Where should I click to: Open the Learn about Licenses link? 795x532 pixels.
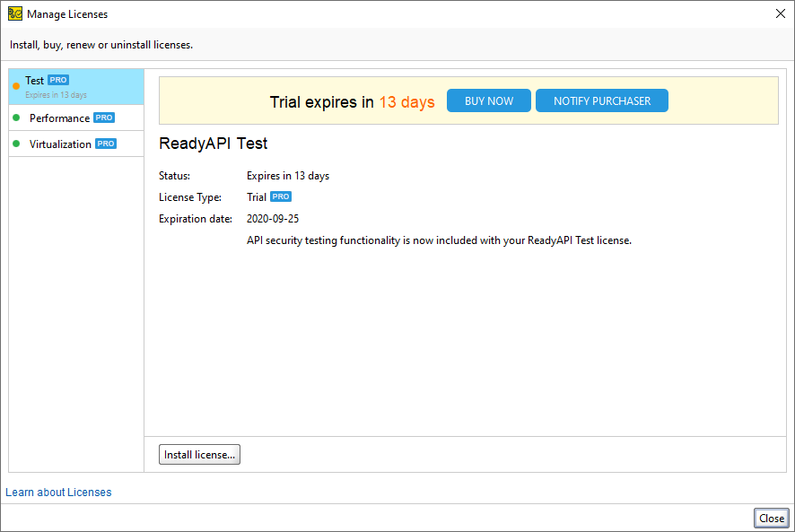tap(58, 492)
